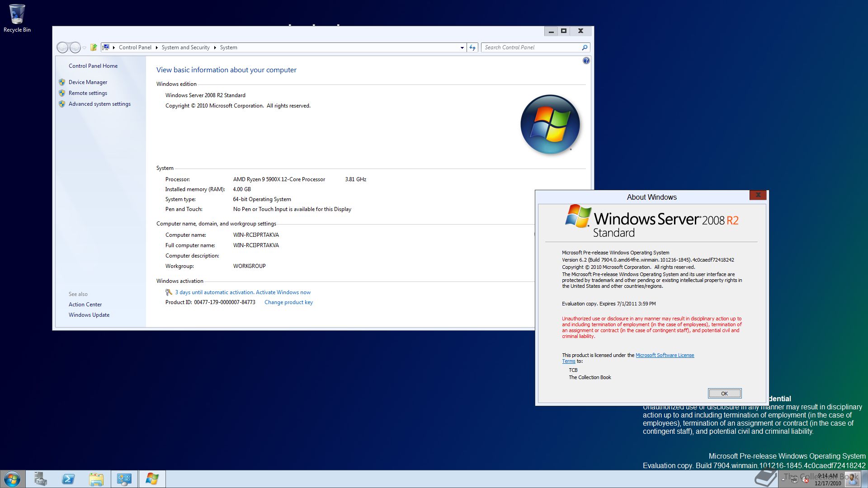Open Remote settings link
868x488 pixels.
point(88,93)
